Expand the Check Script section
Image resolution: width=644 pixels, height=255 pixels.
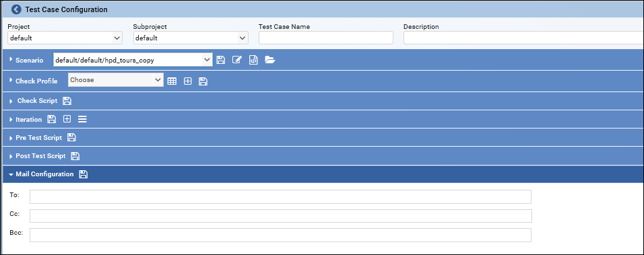pyautogui.click(x=11, y=101)
